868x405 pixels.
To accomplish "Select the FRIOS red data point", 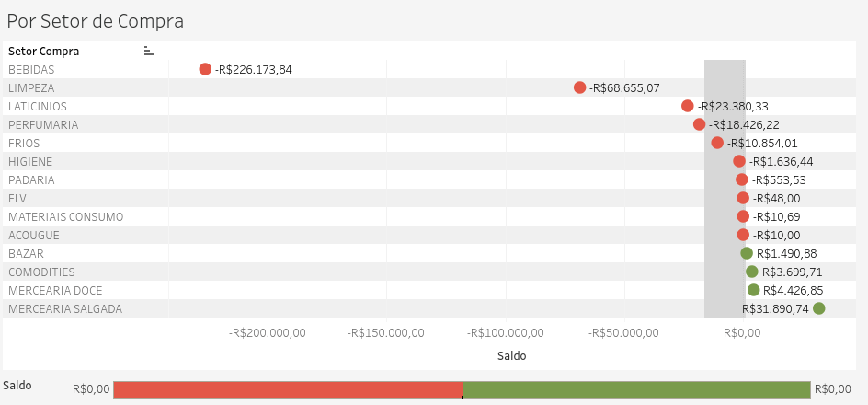I will [x=717, y=143].
